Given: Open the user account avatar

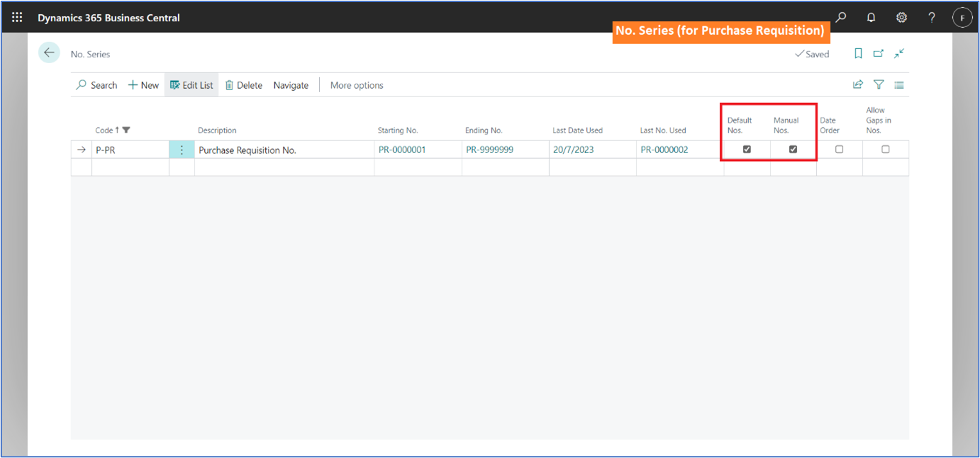Looking at the screenshot, I should (962, 18).
